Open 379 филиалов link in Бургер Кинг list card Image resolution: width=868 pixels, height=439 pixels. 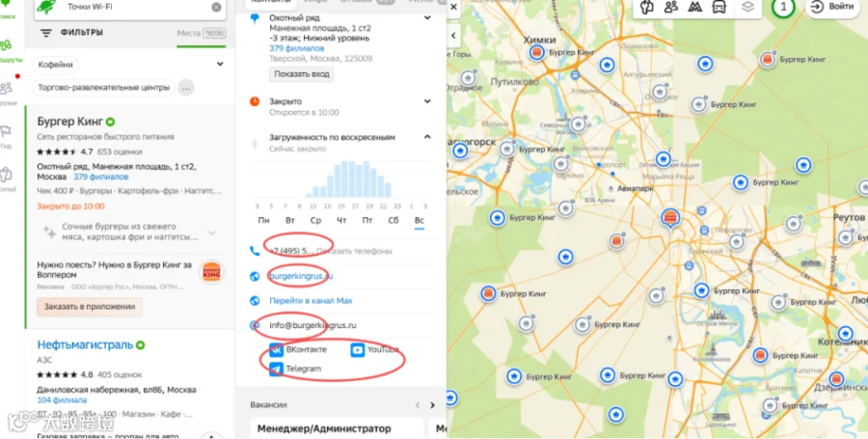100,178
